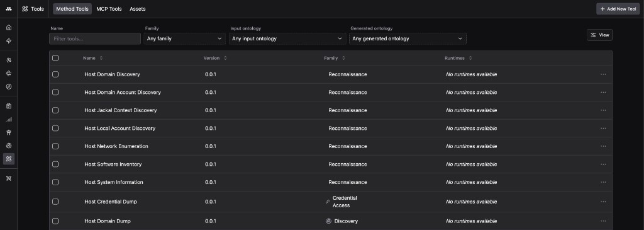Click the Discovery family globe icon
Image resolution: width=644 pixels, height=230 pixels.
coord(328,221)
